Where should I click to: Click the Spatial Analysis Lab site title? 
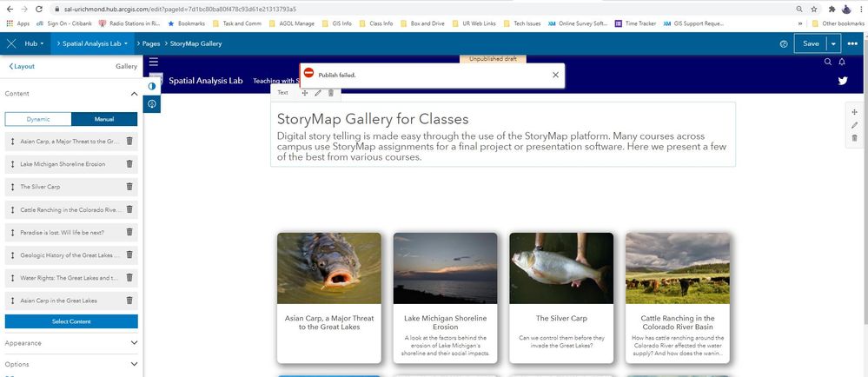[x=205, y=81]
